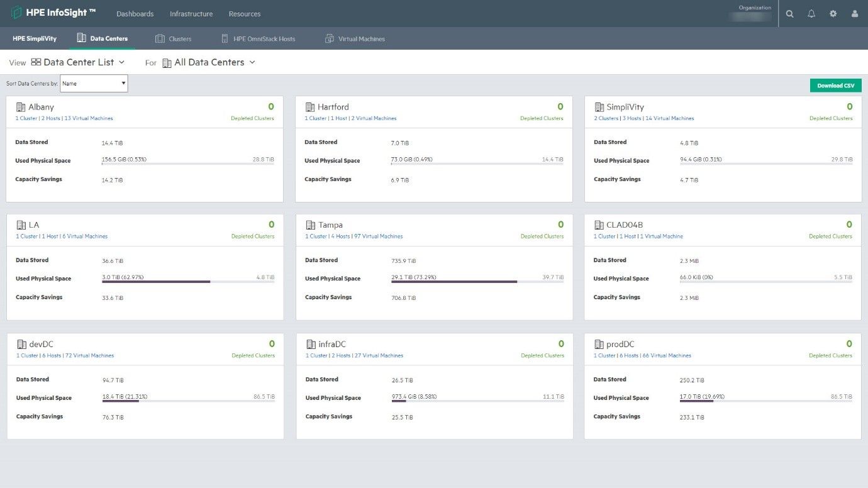Viewport: 868px width, 488px height.
Task: Open the settings gear icon
Action: click(x=833, y=14)
